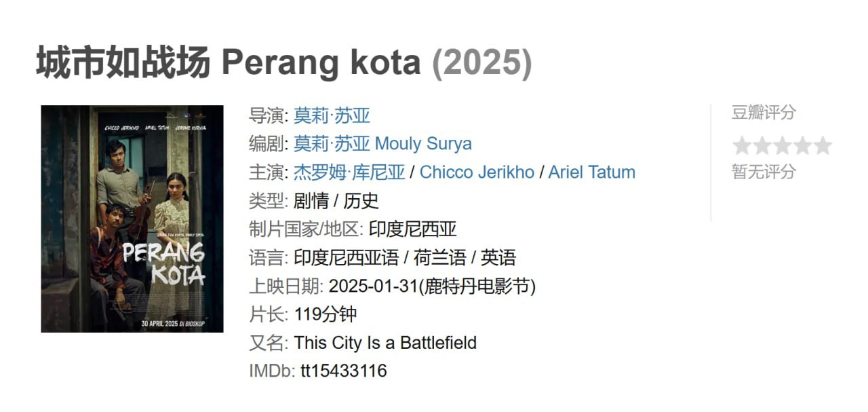The height and width of the screenshot is (412, 868).
Task: Click the alias This City Is a Battlefield
Action: coord(386,343)
